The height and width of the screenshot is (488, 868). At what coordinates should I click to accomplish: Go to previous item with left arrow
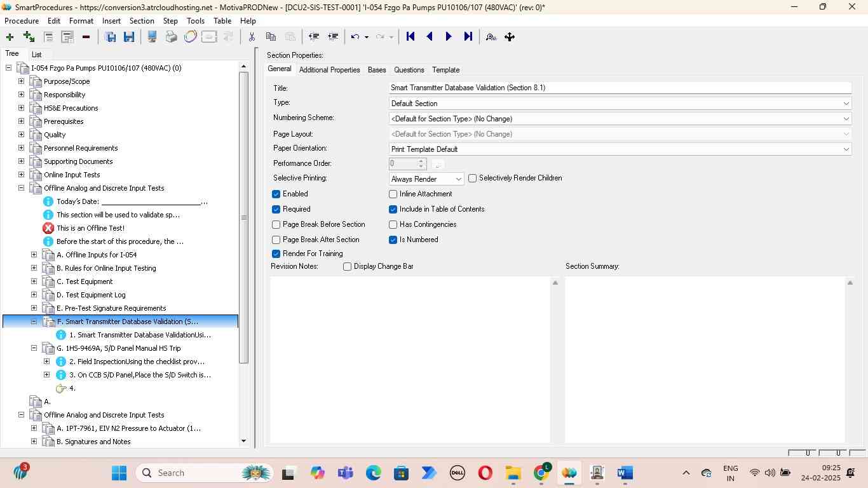pyautogui.click(x=430, y=37)
